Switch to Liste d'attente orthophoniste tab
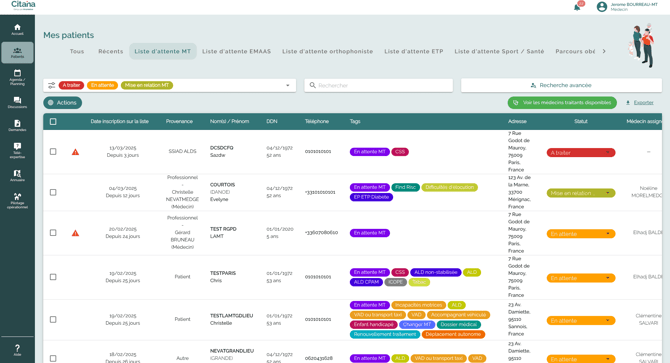The image size is (670, 363). 327,51
